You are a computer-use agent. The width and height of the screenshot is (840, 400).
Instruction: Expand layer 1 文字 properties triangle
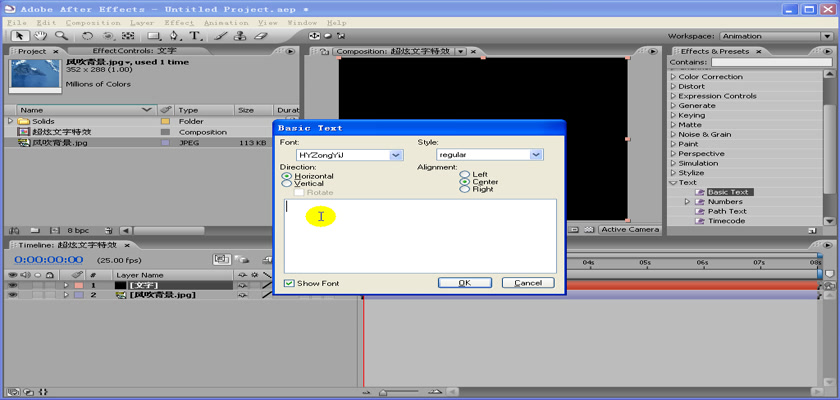(66, 285)
